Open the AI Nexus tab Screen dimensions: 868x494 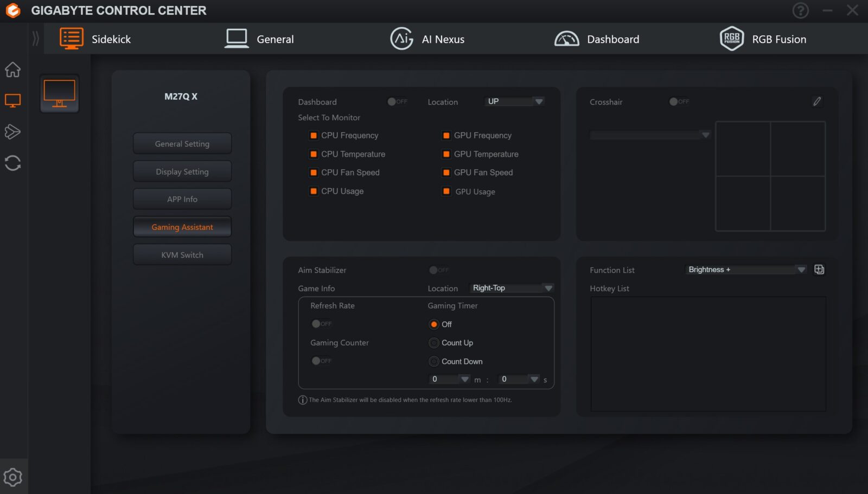427,39
